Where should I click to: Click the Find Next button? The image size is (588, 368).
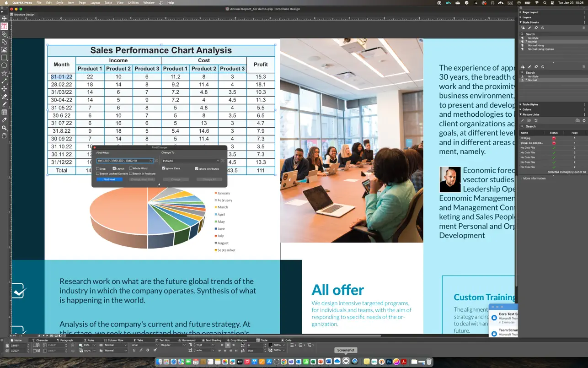click(109, 179)
